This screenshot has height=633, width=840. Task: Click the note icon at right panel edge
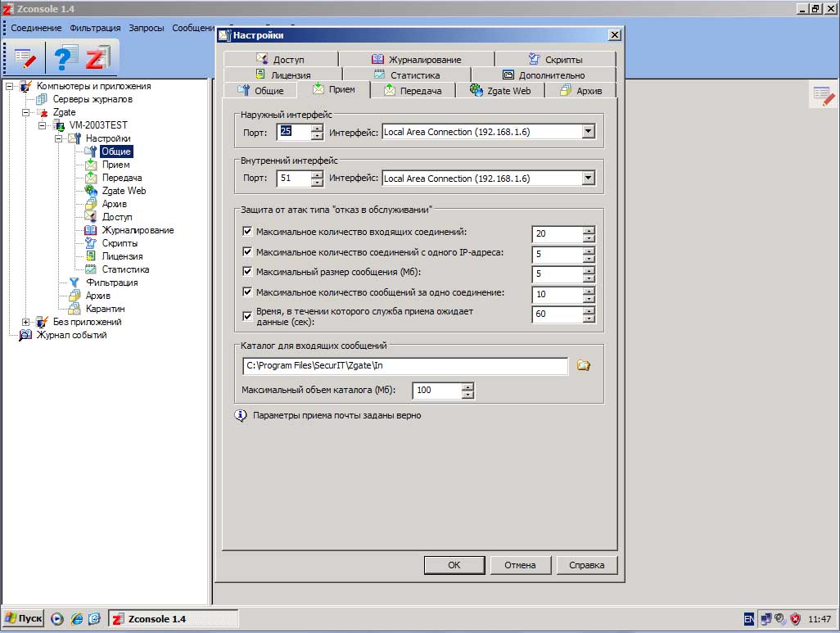pos(823,96)
